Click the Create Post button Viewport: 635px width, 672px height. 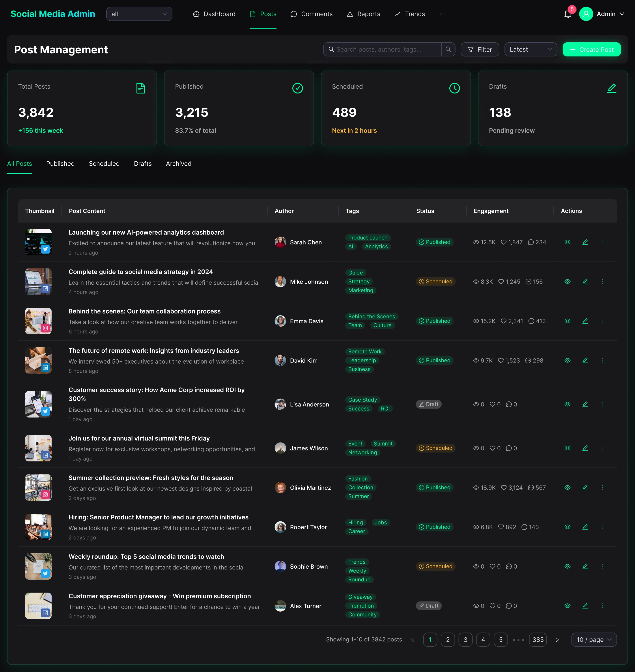point(591,49)
